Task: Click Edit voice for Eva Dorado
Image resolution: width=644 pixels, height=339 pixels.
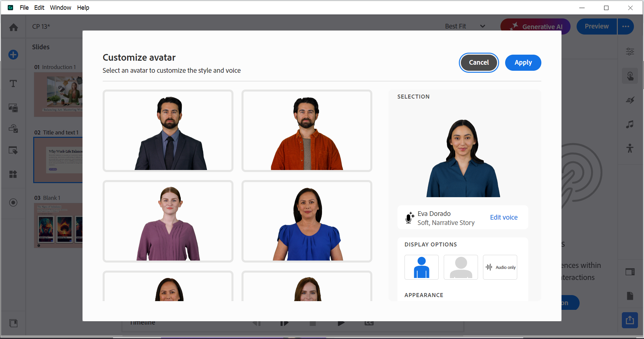Action: [x=503, y=217]
